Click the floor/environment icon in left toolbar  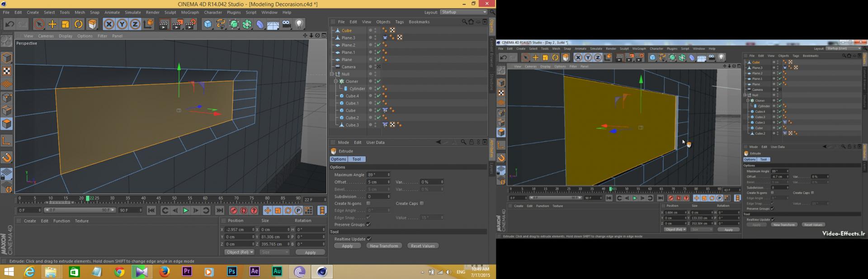pyautogui.click(x=273, y=24)
